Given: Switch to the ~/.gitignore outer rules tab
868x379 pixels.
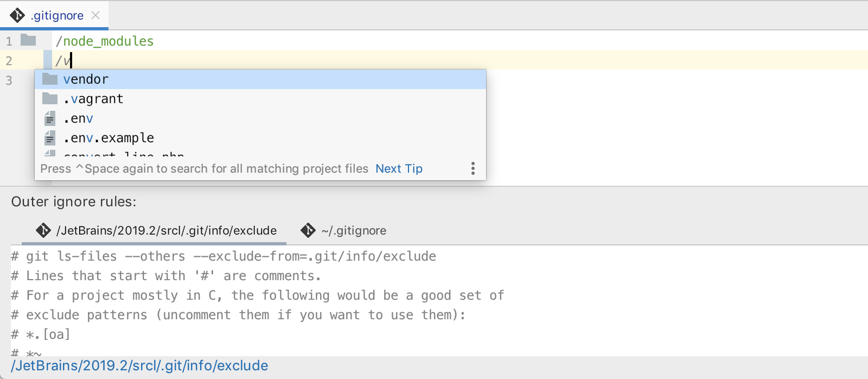Looking at the screenshot, I should point(353,230).
